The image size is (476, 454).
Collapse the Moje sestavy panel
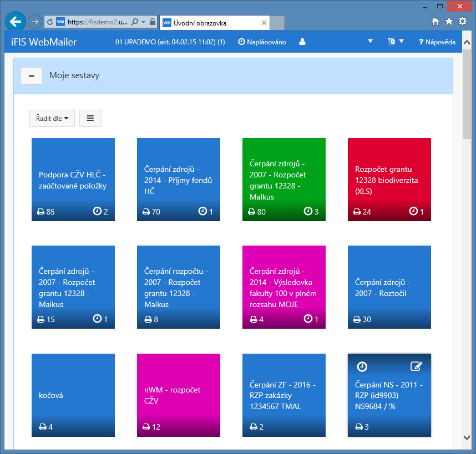[x=32, y=76]
